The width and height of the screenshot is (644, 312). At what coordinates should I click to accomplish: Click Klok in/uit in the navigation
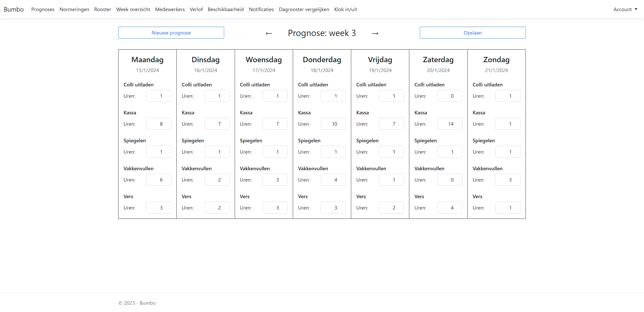(345, 9)
